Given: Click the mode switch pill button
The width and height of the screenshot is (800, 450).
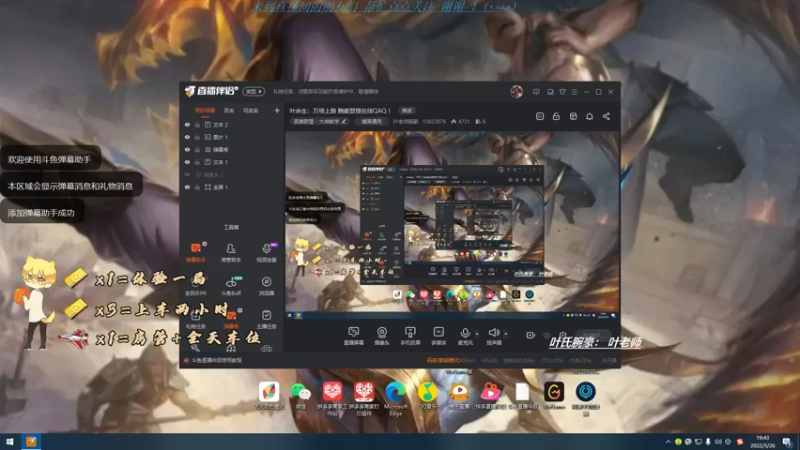Looking at the screenshot, I should tap(254, 91).
